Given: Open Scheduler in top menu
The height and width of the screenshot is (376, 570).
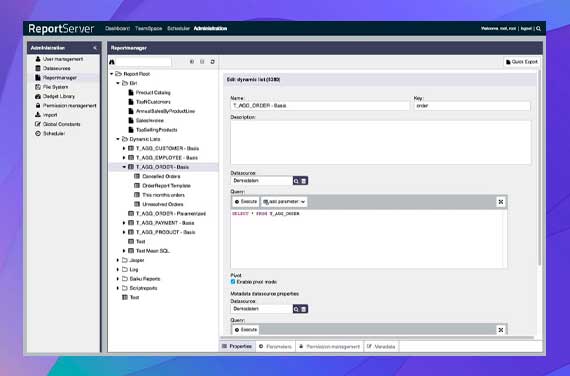Looking at the screenshot, I should (x=178, y=28).
